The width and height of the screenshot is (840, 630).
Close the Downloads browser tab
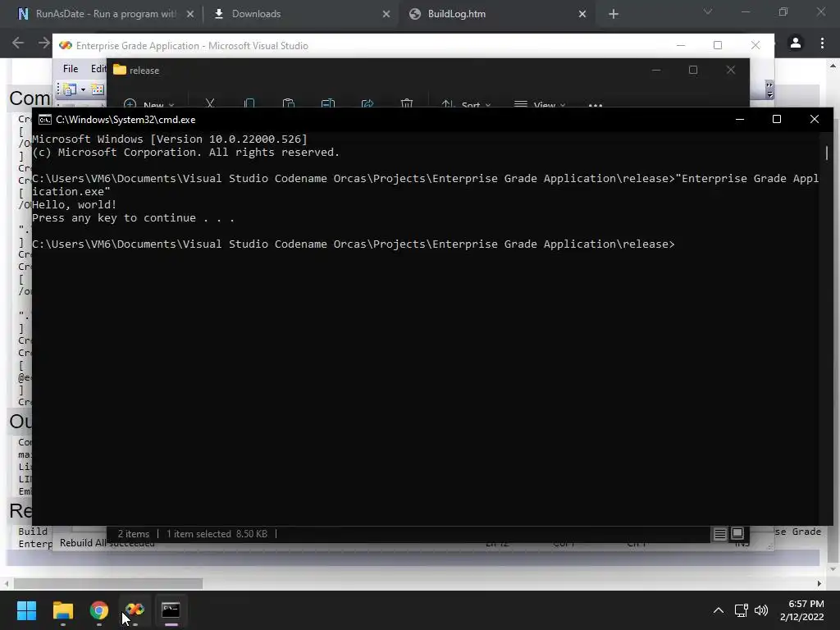386,14
